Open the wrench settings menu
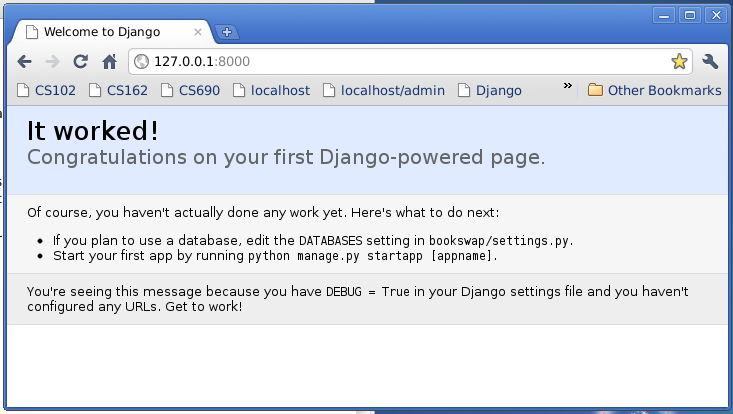 pyautogui.click(x=710, y=61)
